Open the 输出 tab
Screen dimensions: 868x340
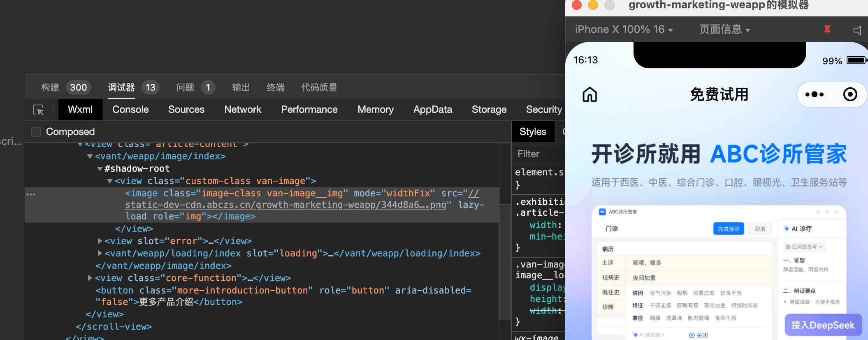pyautogui.click(x=241, y=87)
